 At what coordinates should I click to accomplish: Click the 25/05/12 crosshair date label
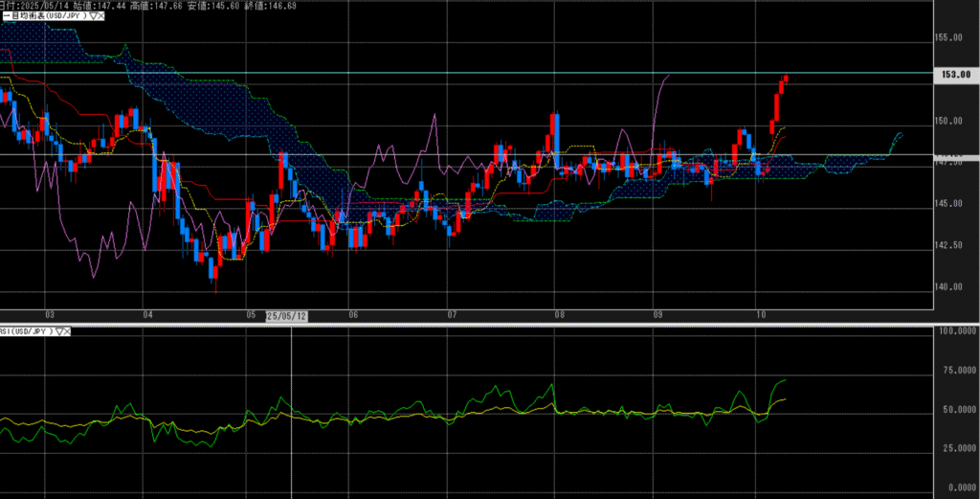coord(286,315)
